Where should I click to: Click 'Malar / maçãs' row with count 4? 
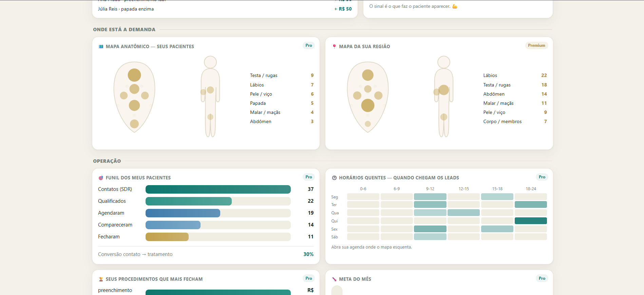(x=282, y=112)
